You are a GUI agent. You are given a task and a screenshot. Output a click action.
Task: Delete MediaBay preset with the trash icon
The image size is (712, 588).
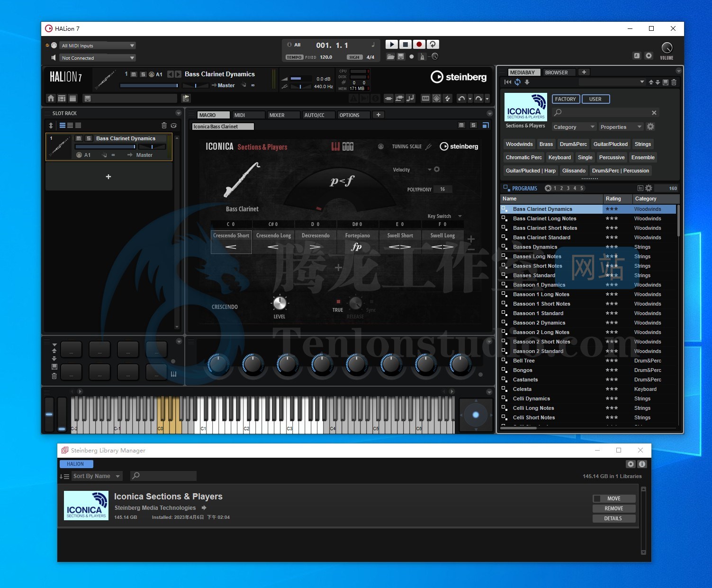674,82
